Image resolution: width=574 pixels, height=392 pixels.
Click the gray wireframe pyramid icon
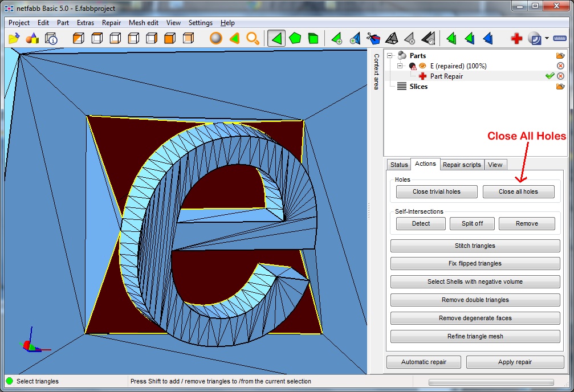point(392,38)
